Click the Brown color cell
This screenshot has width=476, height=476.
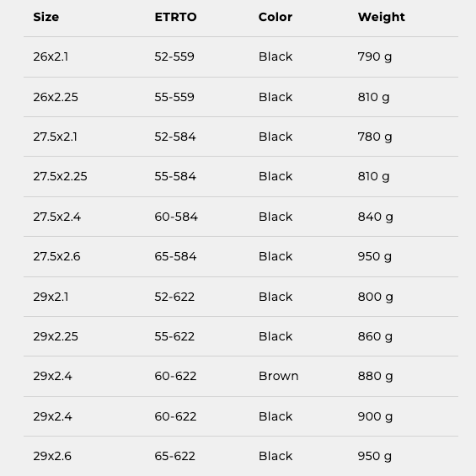pos(279,376)
